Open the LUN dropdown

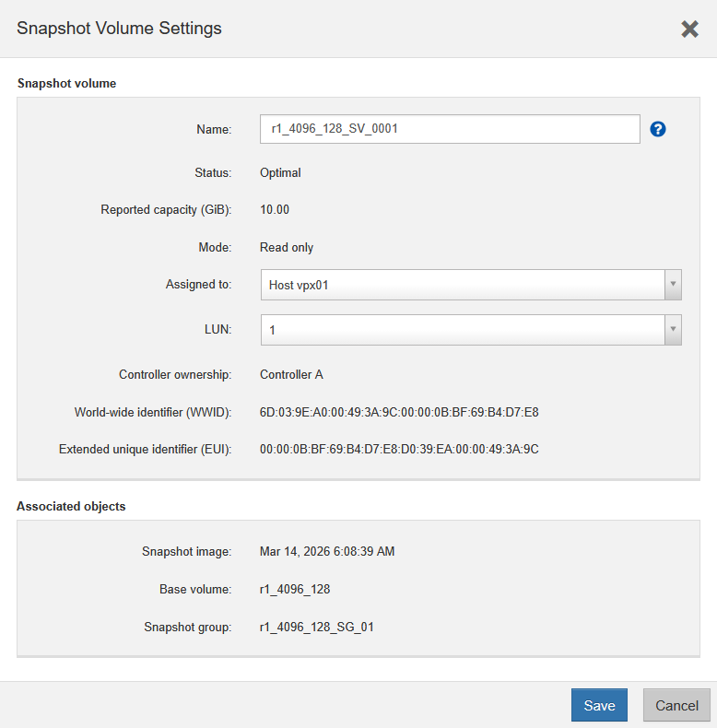click(x=471, y=330)
